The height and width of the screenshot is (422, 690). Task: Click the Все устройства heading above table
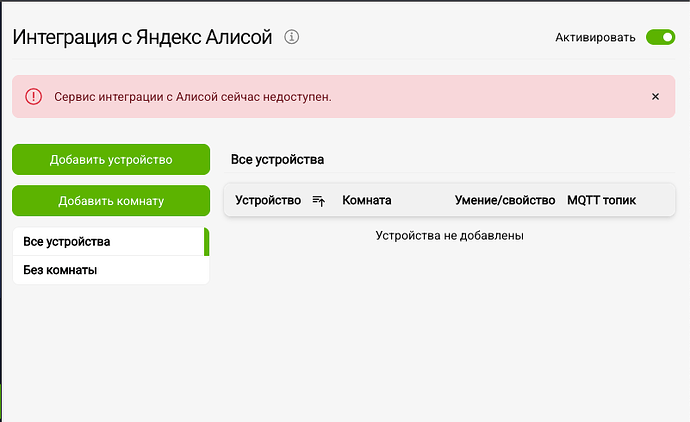click(x=277, y=159)
